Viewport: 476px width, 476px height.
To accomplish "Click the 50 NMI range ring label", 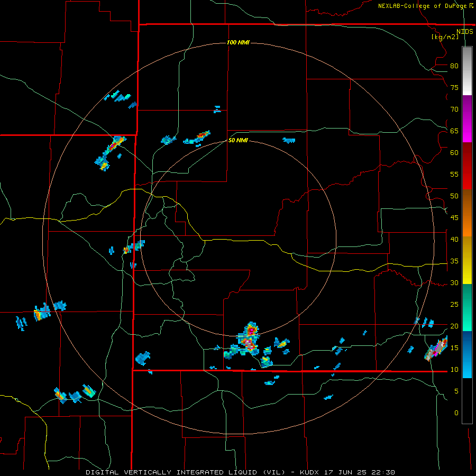I will (x=239, y=140).
